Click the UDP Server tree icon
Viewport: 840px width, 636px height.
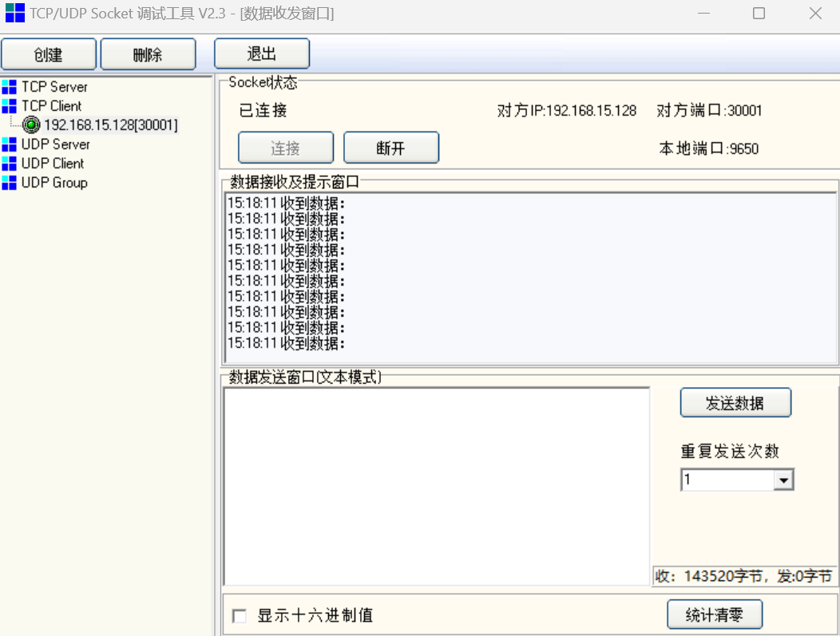pyautogui.click(x=10, y=144)
